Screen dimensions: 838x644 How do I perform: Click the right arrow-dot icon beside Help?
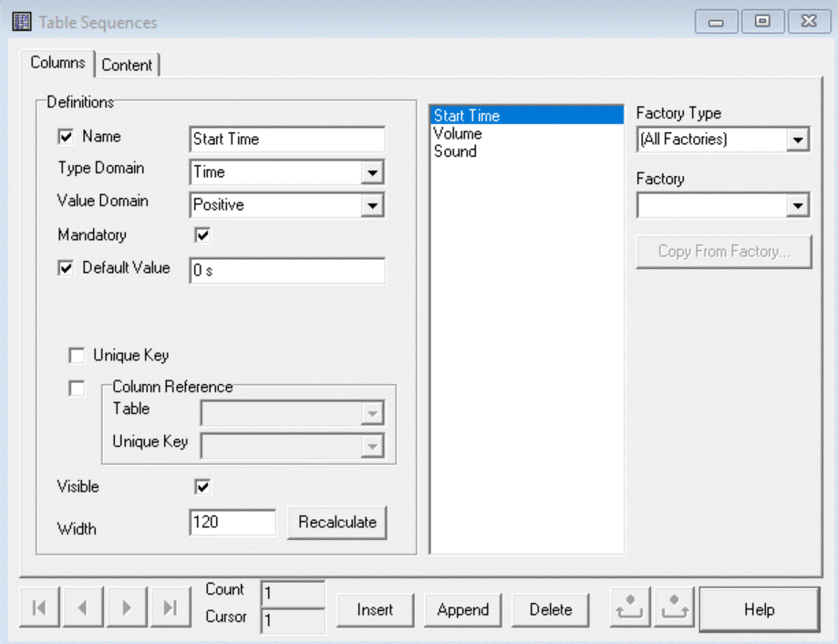674,609
